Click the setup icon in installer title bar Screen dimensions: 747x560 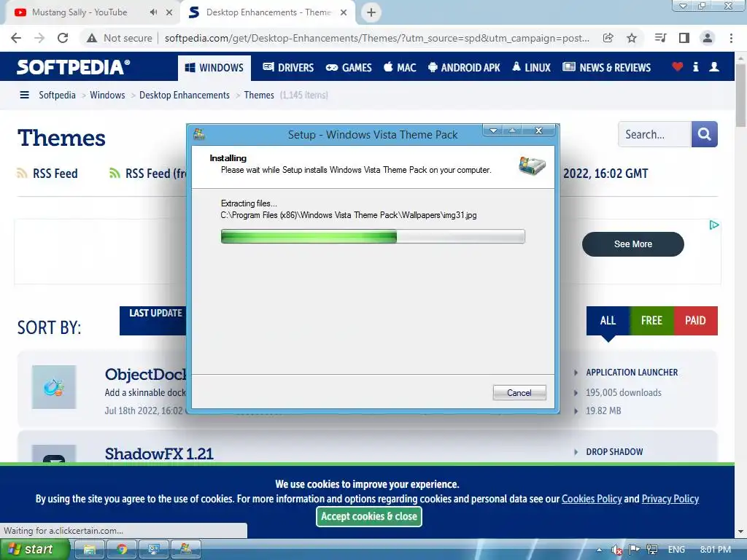click(x=199, y=134)
